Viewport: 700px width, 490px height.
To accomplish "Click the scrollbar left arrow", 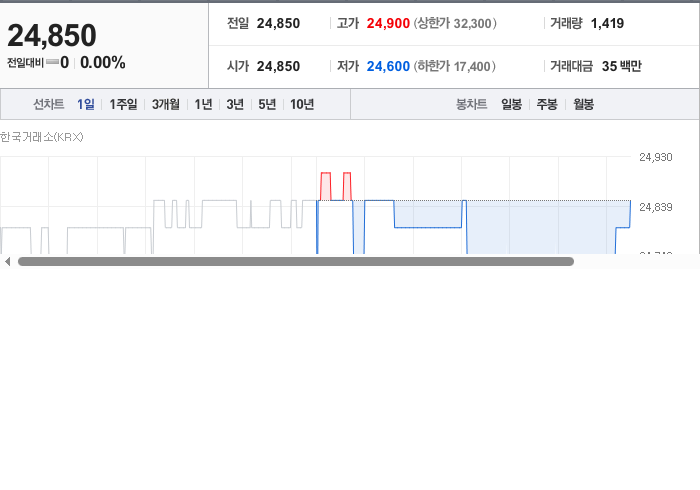I will (x=8, y=262).
